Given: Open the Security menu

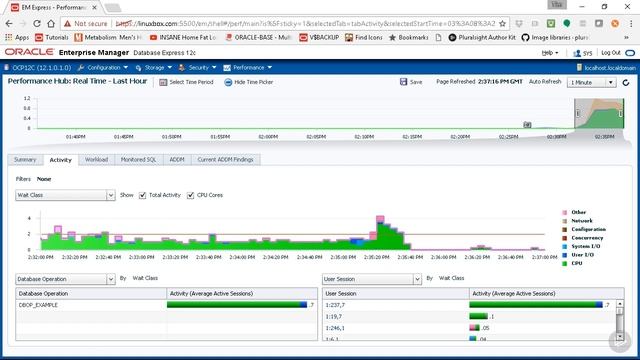Looking at the screenshot, I should pyautogui.click(x=198, y=68).
